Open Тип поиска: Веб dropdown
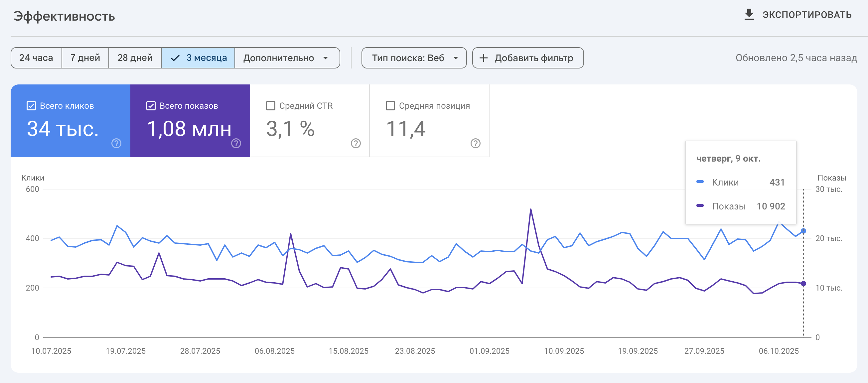Screen dimensions: 868x383 pos(414,58)
